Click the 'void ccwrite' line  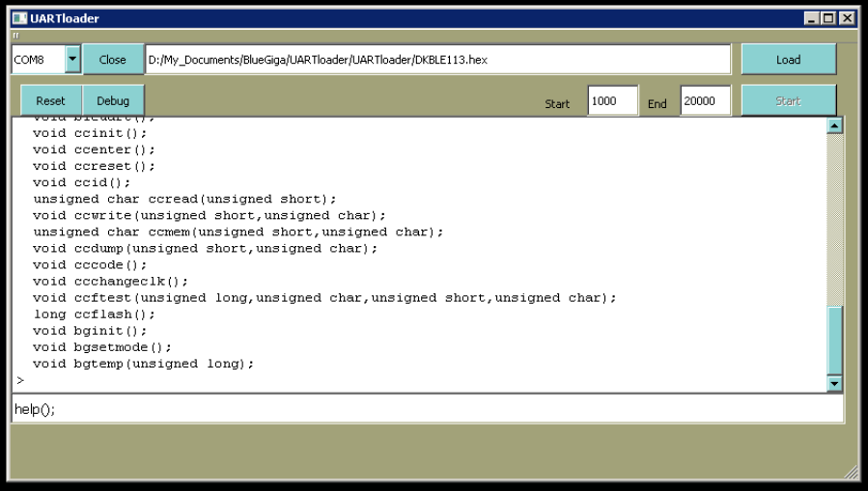(210, 216)
